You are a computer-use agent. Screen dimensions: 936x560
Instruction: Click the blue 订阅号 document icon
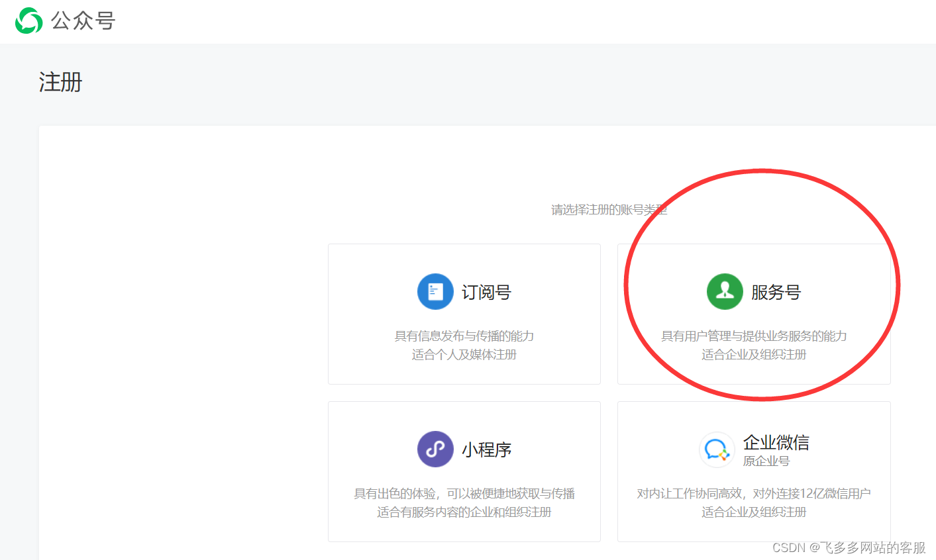coord(435,291)
